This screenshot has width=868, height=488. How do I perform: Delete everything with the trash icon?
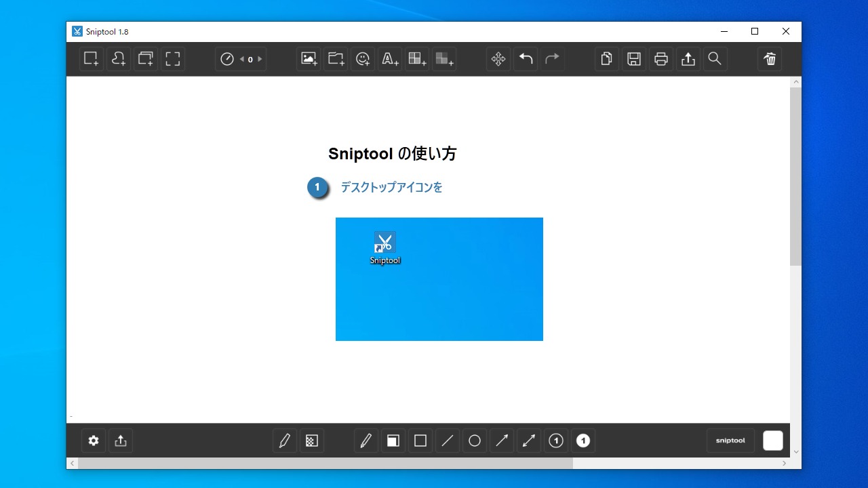point(770,59)
